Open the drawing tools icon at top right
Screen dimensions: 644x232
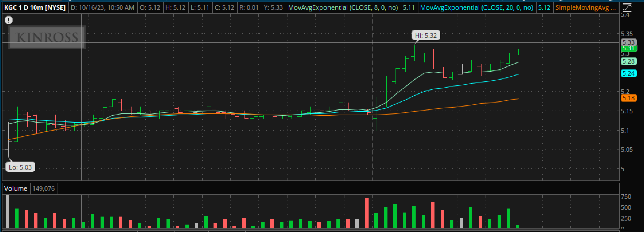(627, 8)
